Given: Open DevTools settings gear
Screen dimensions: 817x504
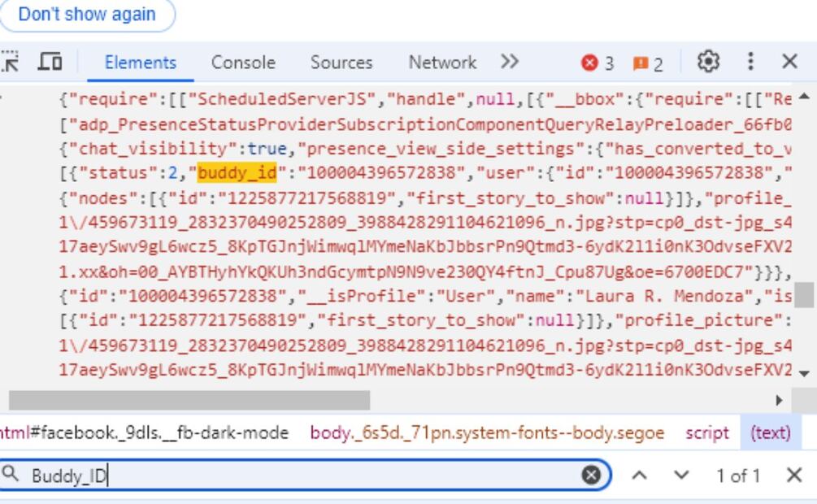Looking at the screenshot, I should pos(710,62).
